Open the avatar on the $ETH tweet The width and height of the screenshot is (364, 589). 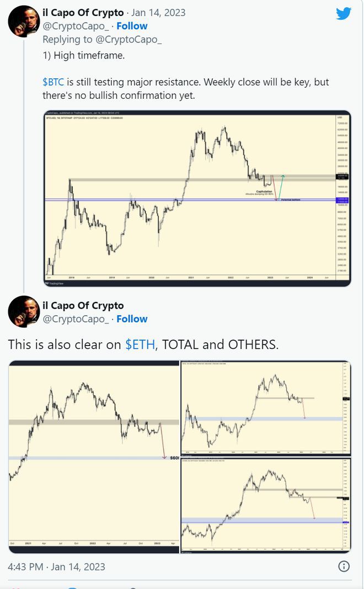coord(24,311)
